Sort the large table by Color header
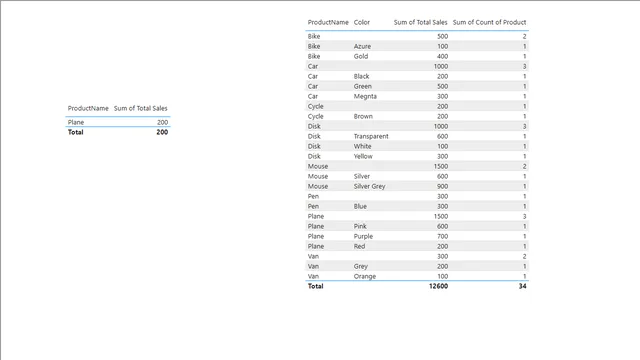This screenshot has height=360, width=640. tap(362, 22)
